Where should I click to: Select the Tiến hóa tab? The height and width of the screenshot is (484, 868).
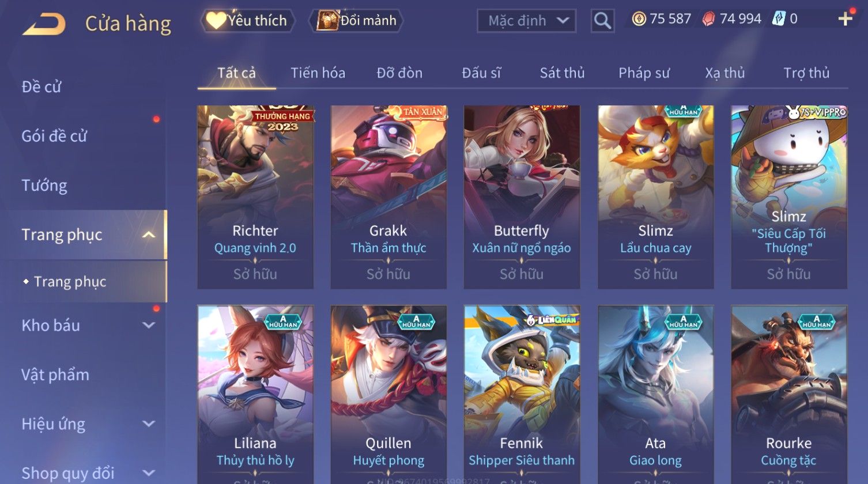coord(318,73)
